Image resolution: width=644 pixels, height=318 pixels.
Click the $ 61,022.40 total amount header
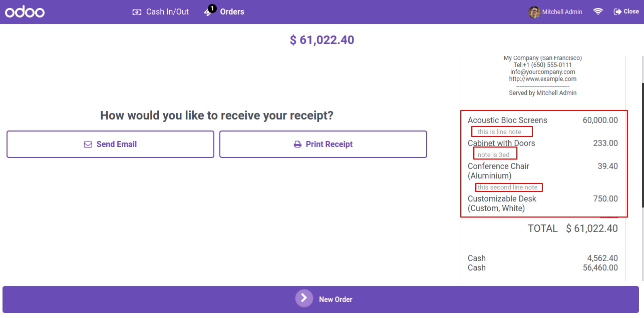tap(322, 40)
